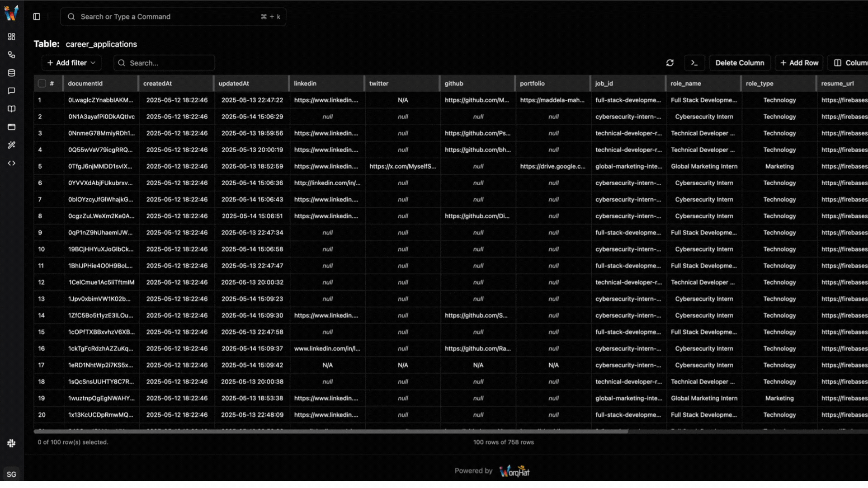Click the role_type column header
This screenshot has width=868, height=488.
pyautogui.click(x=759, y=84)
